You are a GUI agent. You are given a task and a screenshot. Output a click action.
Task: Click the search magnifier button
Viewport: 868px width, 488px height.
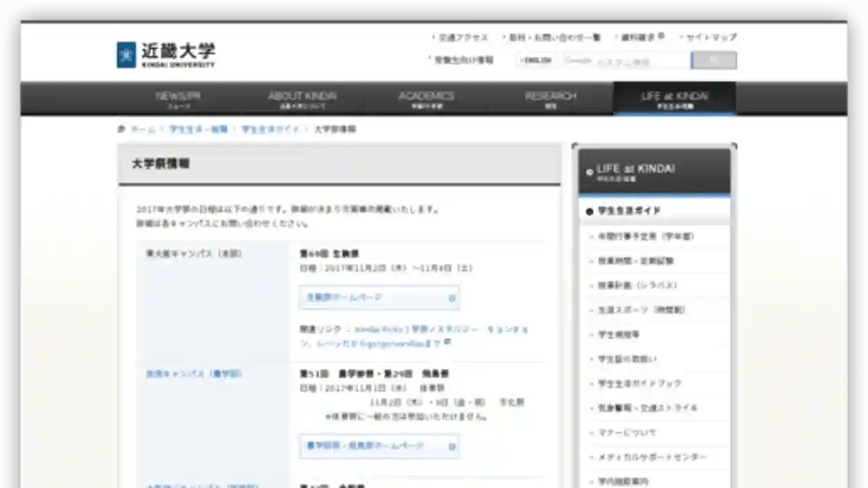(713, 61)
